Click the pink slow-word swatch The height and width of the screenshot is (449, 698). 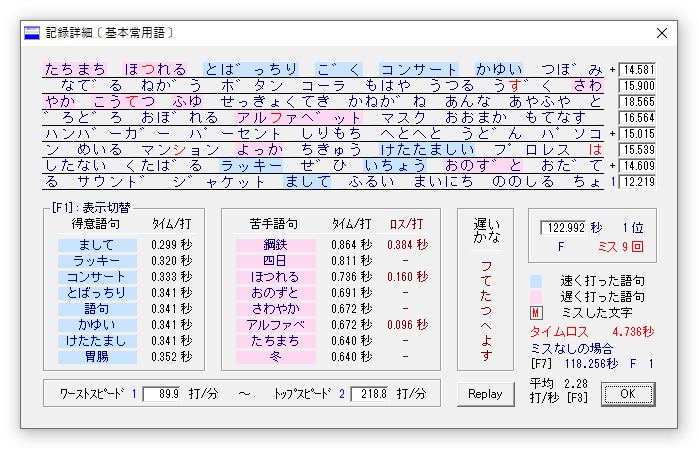click(536, 297)
